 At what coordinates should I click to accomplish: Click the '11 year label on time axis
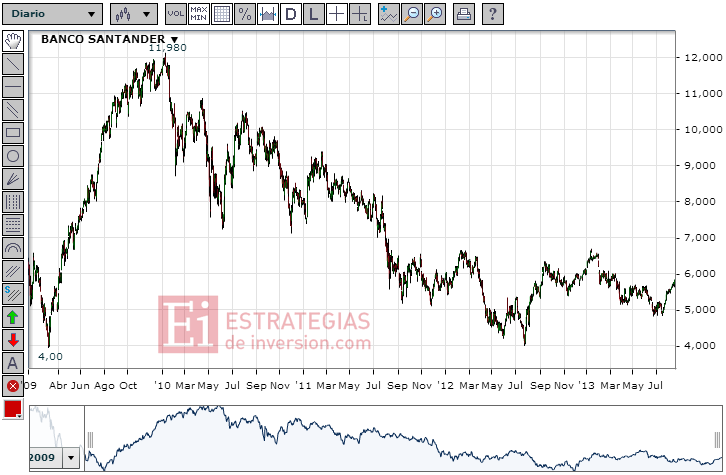(x=303, y=385)
